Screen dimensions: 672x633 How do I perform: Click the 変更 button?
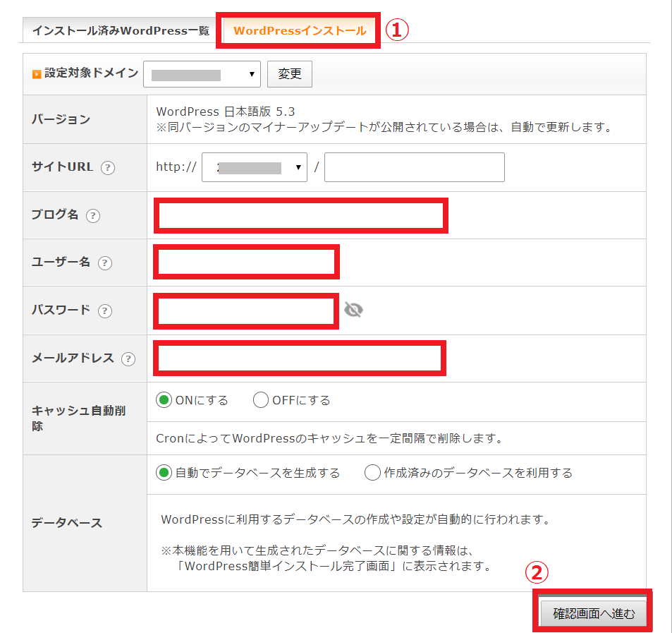[x=290, y=74]
